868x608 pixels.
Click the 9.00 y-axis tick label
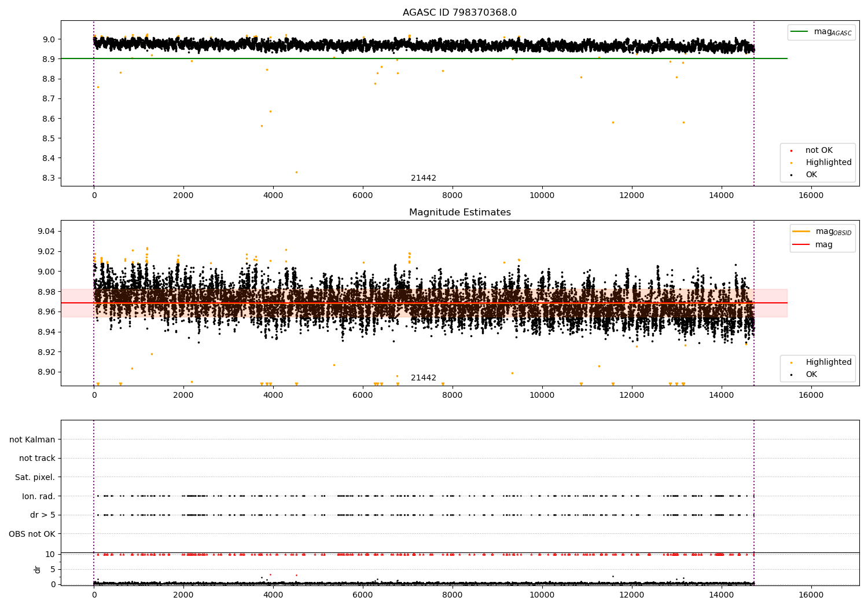coord(46,272)
